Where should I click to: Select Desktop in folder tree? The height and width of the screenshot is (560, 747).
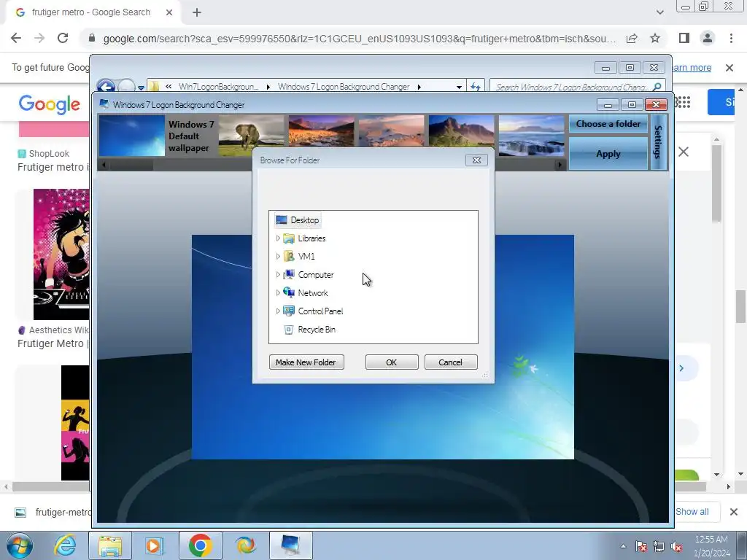304,220
